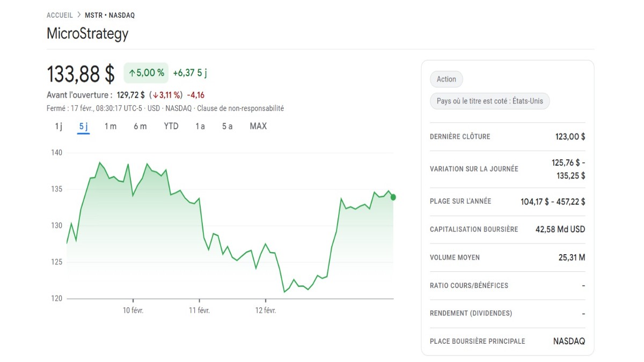Click the green 5,00 % change badge

(146, 72)
